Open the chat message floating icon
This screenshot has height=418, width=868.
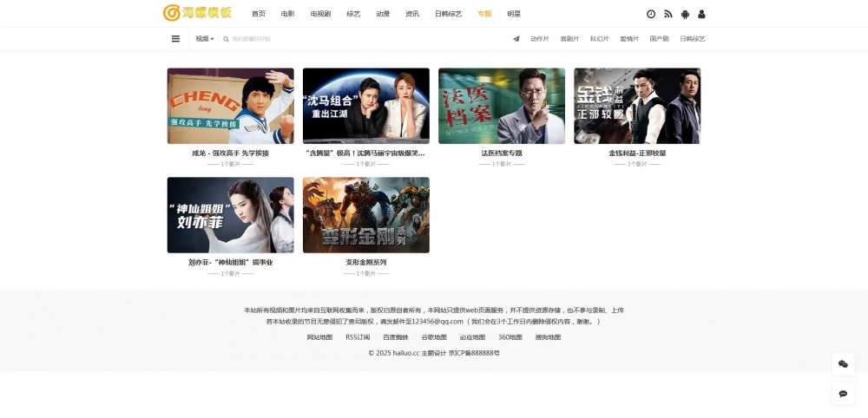[842, 394]
